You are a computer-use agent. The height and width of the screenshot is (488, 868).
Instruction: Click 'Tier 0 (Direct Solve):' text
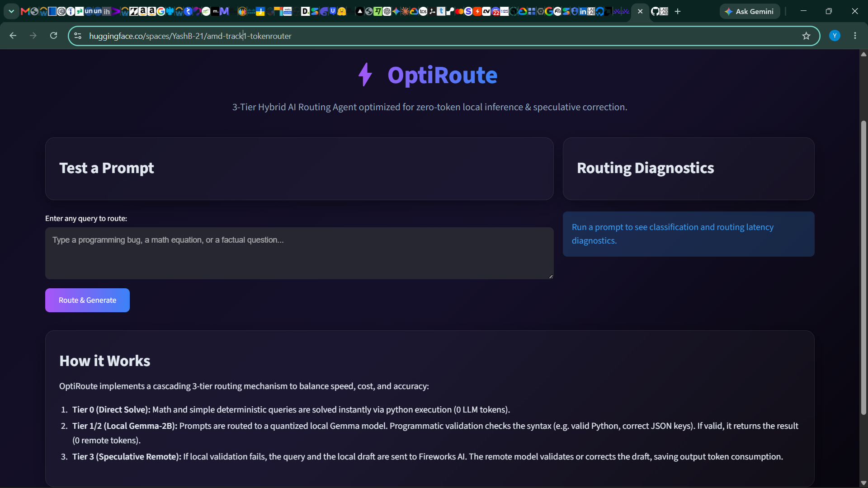tap(111, 409)
